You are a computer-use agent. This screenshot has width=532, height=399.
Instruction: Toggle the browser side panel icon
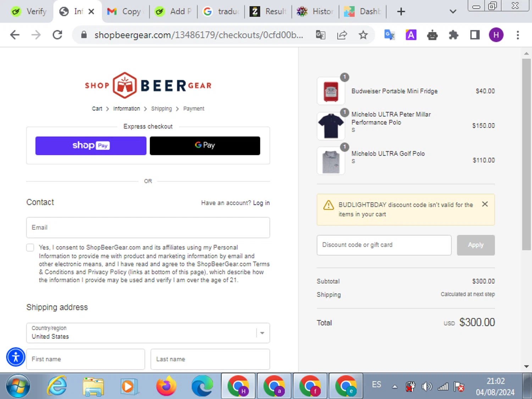475,35
